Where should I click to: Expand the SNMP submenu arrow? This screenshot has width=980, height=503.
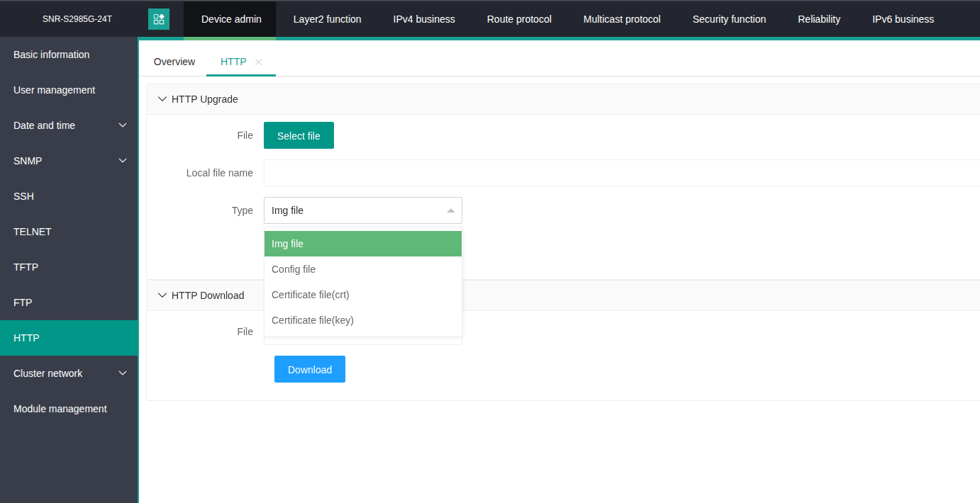pos(123,161)
